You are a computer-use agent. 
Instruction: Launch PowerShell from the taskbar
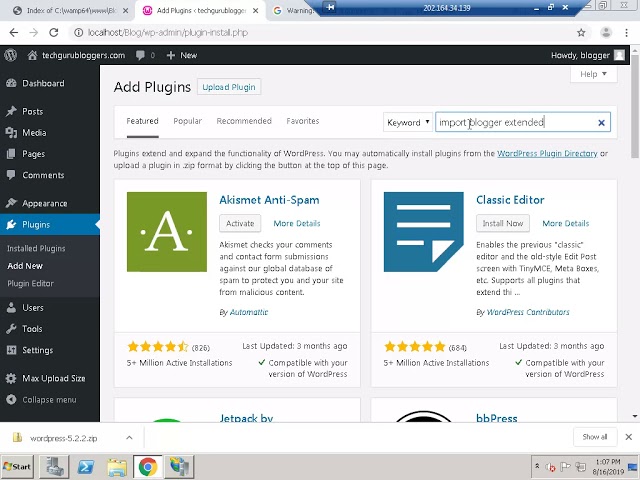(85, 467)
